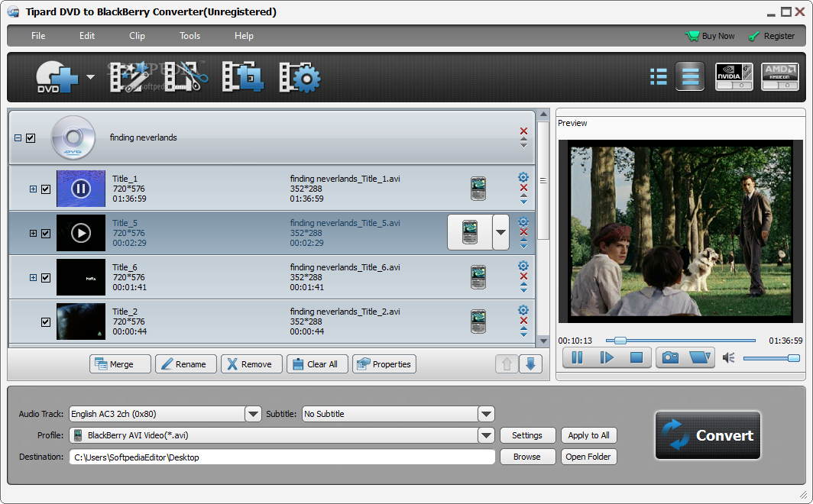813x504 pixels.
Task: Play the Title_5 thumbnail
Action: (x=81, y=233)
